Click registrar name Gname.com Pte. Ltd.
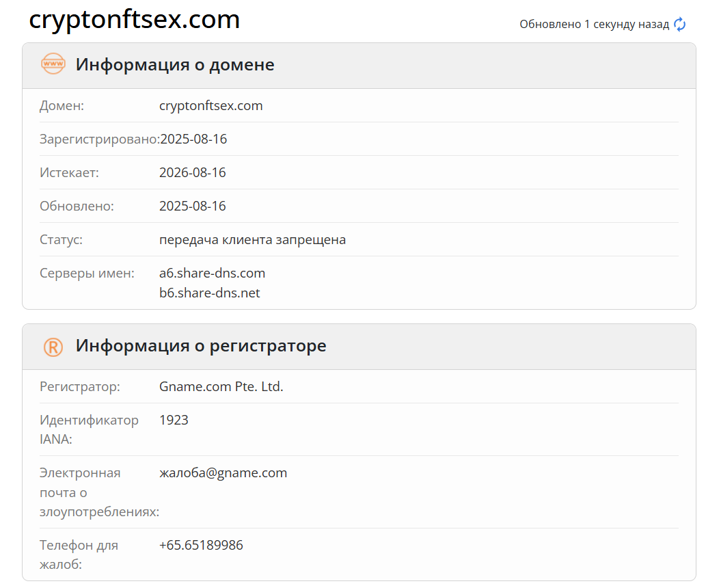 point(221,386)
